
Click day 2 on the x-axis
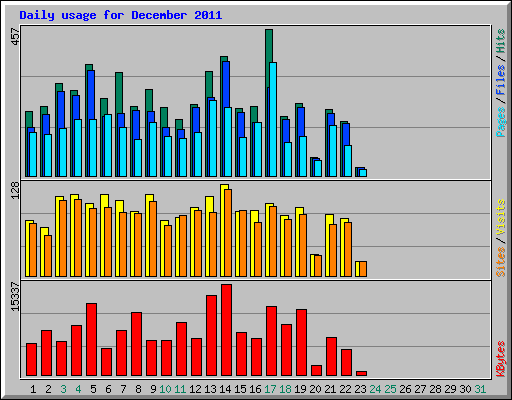pos(48,389)
